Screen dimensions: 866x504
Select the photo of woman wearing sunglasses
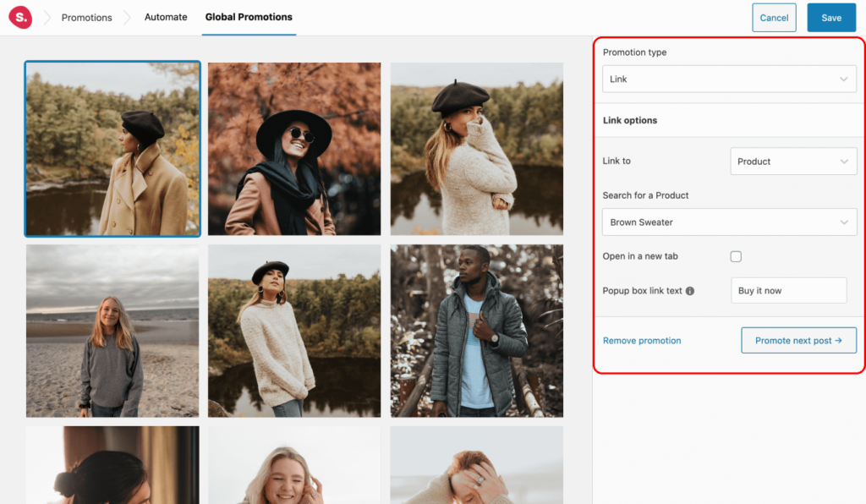[x=294, y=149]
